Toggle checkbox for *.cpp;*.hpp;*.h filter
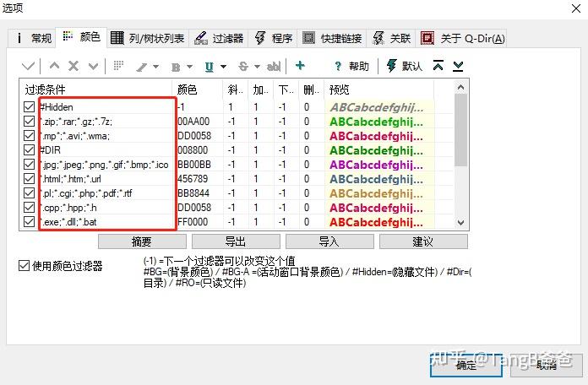588x385 pixels. pyautogui.click(x=29, y=207)
